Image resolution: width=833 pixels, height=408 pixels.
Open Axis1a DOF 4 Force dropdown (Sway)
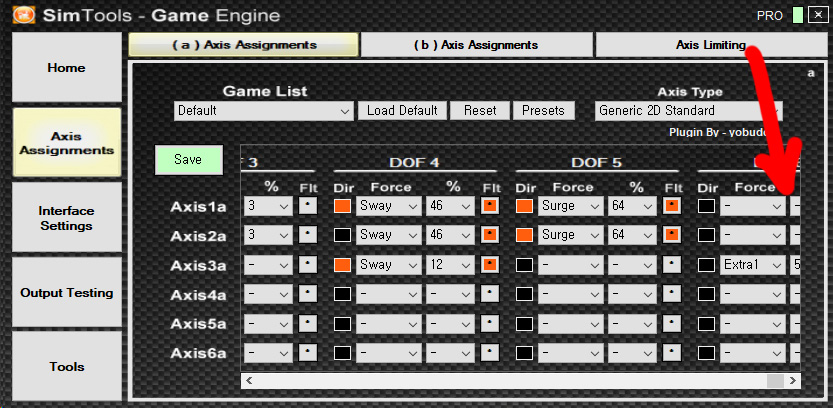(389, 206)
